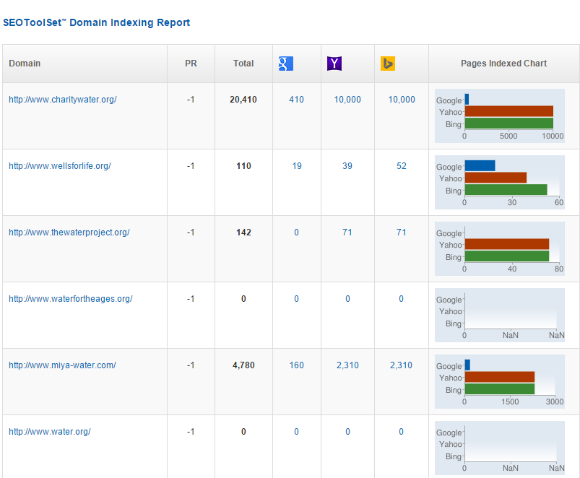580x478 pixels.
Task: Open the wellsforlife.org domain link
Action: 60,166
